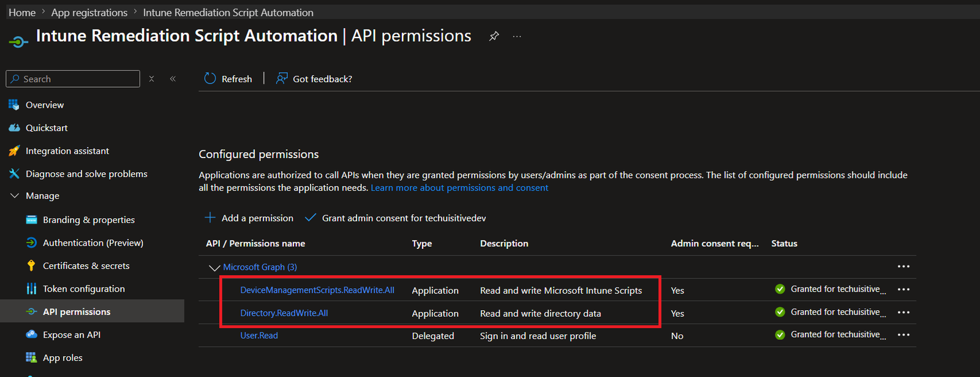Click the Microsoft Graph (3) link
Image resolution: width=980 pixels, height=377 pixels.
click(x=260, y=267)
